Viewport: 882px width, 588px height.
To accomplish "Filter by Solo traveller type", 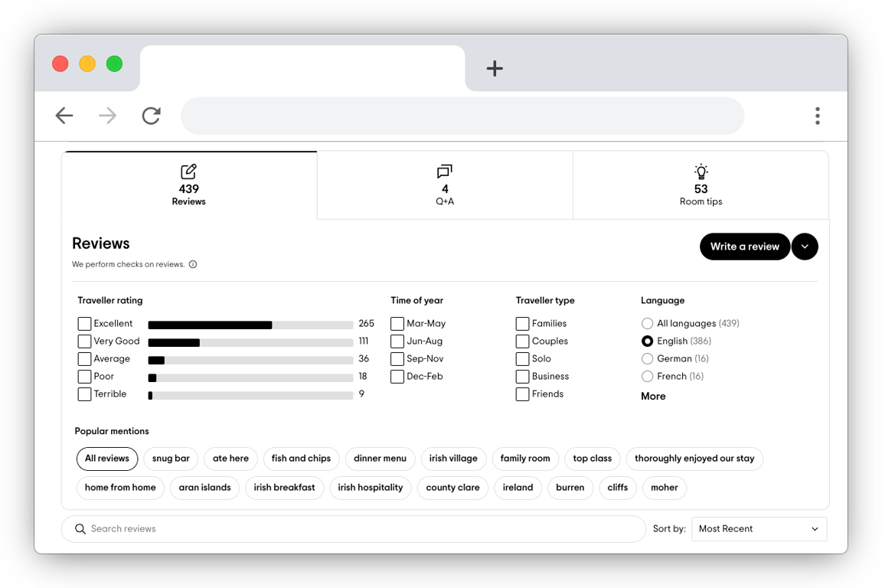I will (x=522, y=359).
